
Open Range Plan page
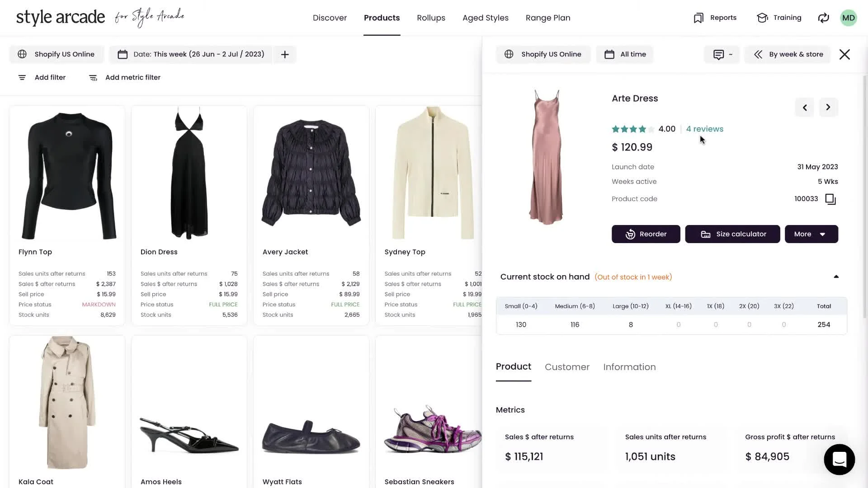(x=548, y=18)
